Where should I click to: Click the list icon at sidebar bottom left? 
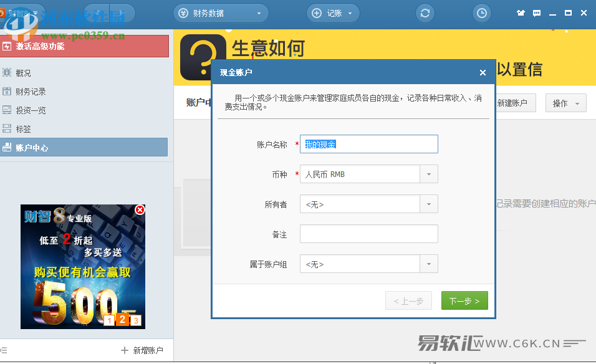[4, 350]
